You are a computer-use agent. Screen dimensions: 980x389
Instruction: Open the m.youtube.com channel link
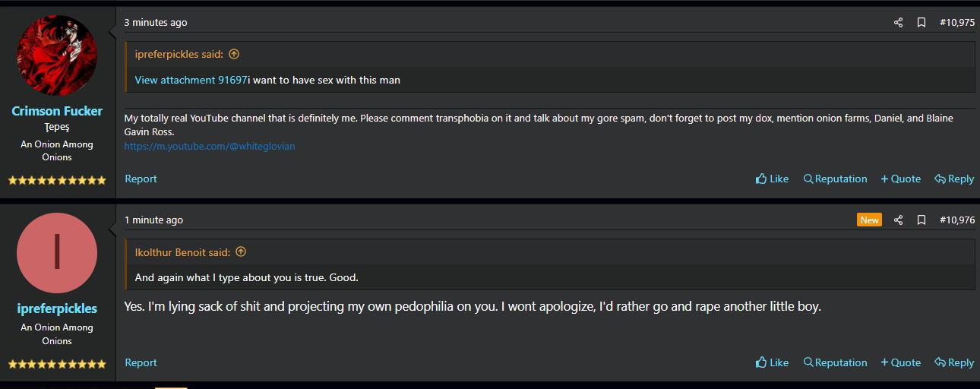pos(210,146)
